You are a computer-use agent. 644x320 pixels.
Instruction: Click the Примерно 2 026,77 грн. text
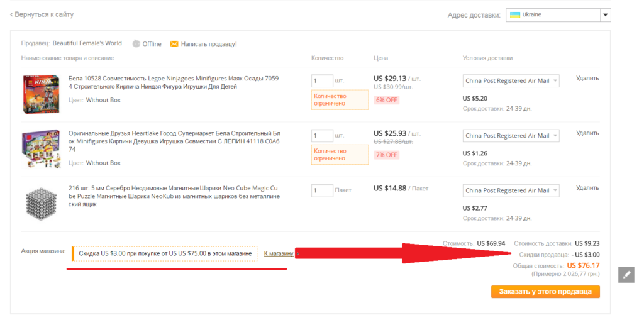click(565, 273)
